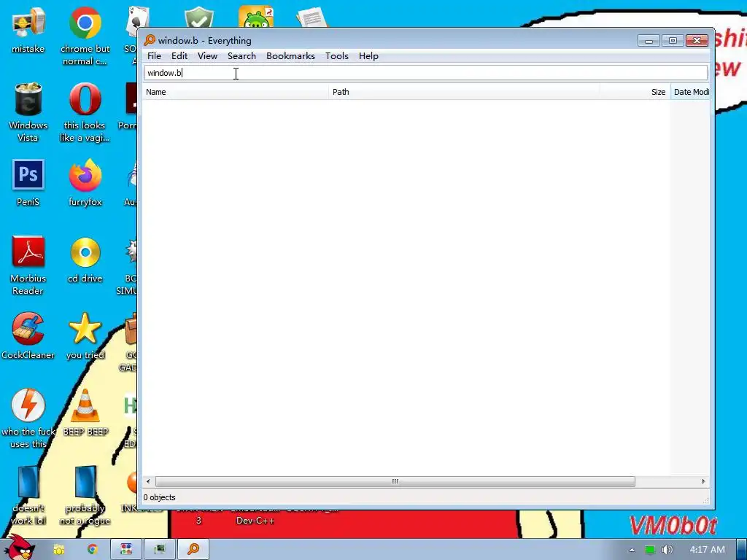The image size is (747, 560).
Task: Open Chrome from the taskbar
Action: 93,550
